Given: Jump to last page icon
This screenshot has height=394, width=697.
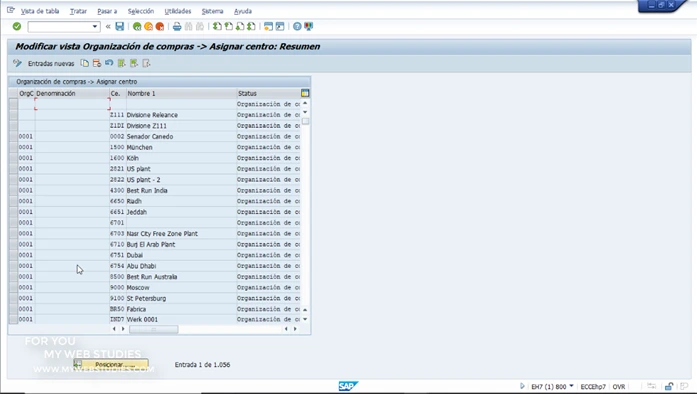Looking at the screenshot, I should tap(251, 27).
